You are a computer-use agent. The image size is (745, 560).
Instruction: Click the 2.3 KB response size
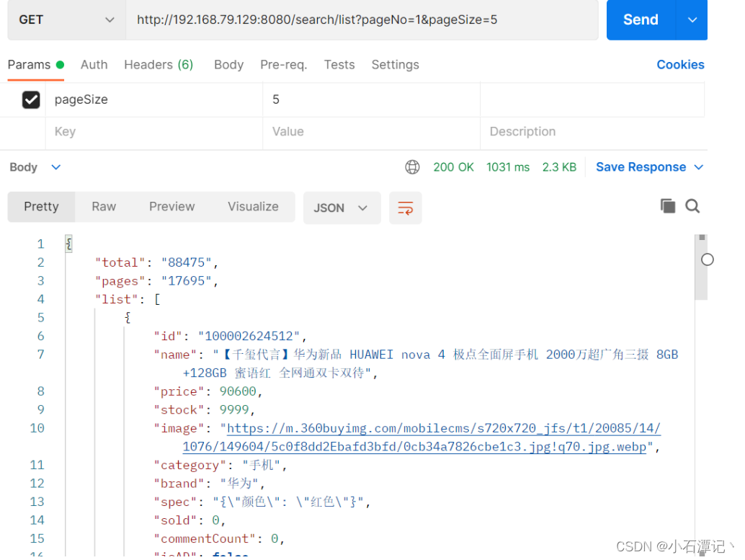coord(559,167)
